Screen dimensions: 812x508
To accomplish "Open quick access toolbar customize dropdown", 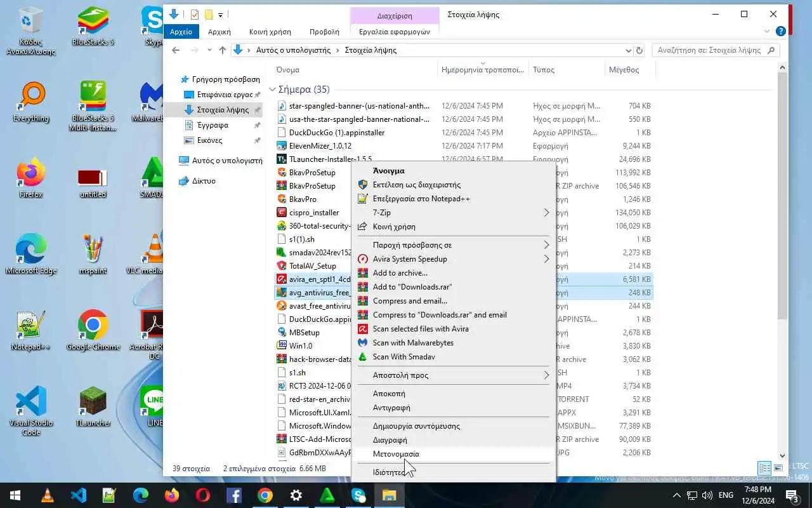I will pos(220,15).
